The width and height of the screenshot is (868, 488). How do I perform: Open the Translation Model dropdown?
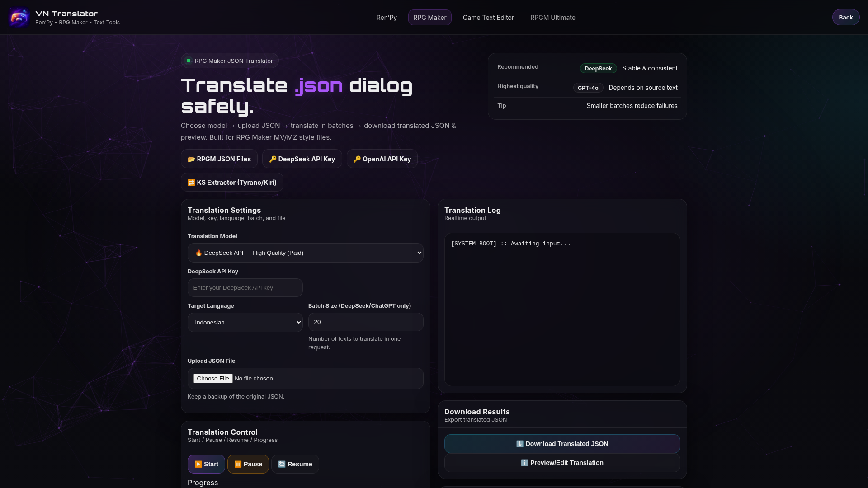point(306,253)
